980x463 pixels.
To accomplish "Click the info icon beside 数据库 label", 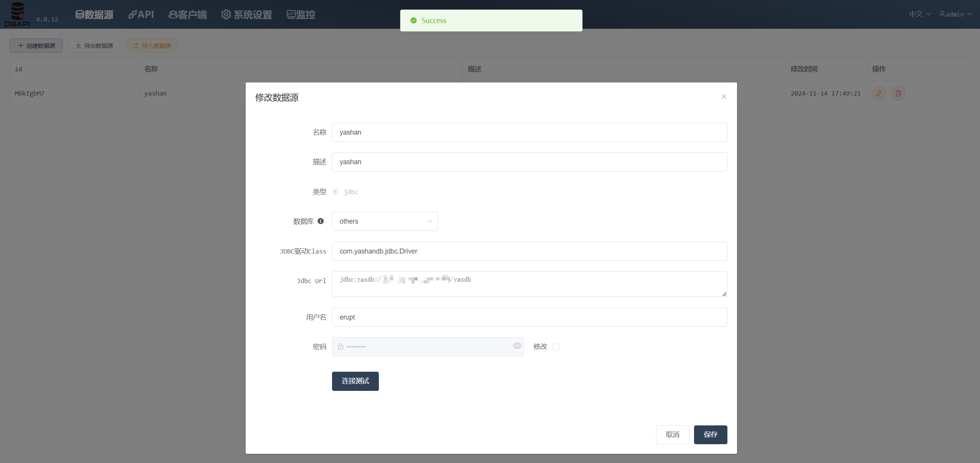I will (x=321, y=221).
